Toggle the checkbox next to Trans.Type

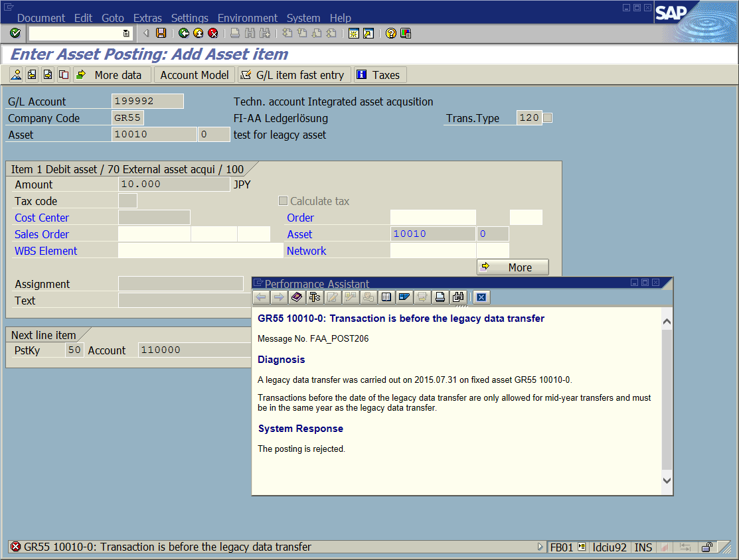coord(548,117)
